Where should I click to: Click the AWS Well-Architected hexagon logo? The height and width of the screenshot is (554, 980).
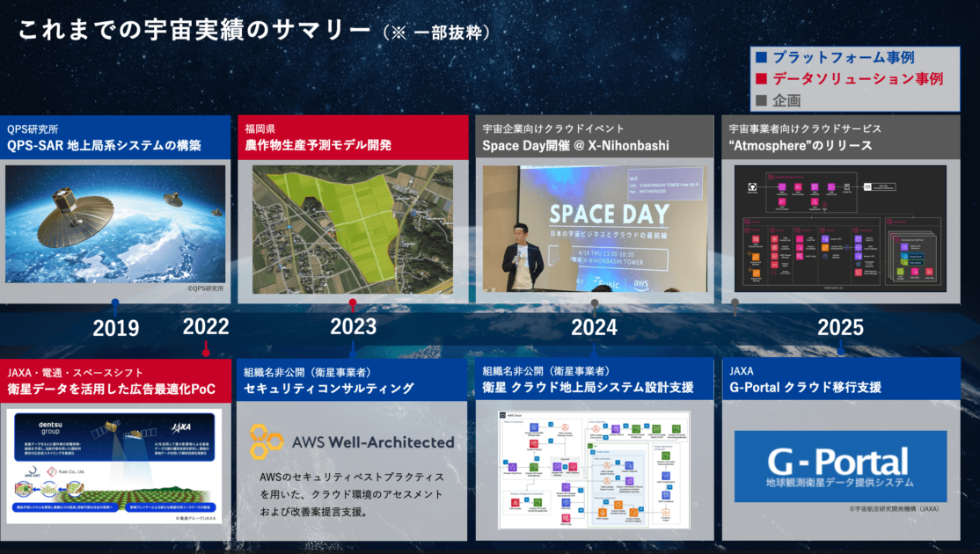pos(266,441)
